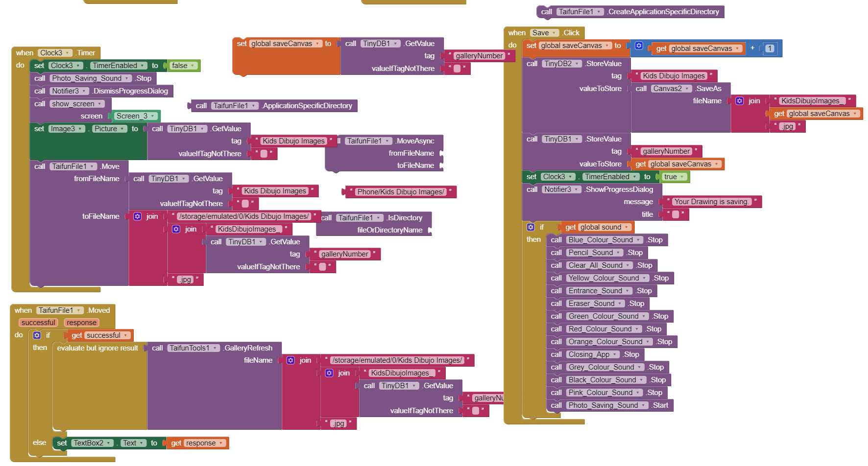Click the gear icon on the blue addition block
Viewport: 868px width, 466px height.
pos(639,46)
